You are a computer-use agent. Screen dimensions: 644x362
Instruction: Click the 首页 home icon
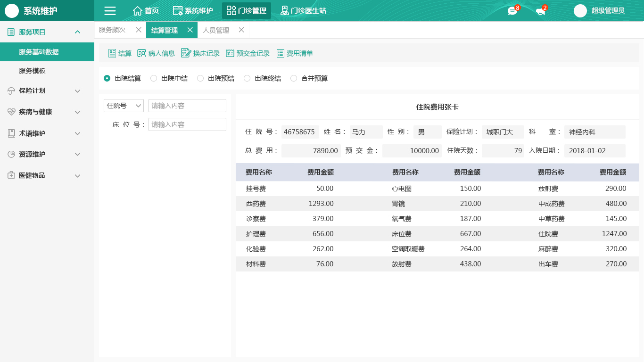click(137, 11)
